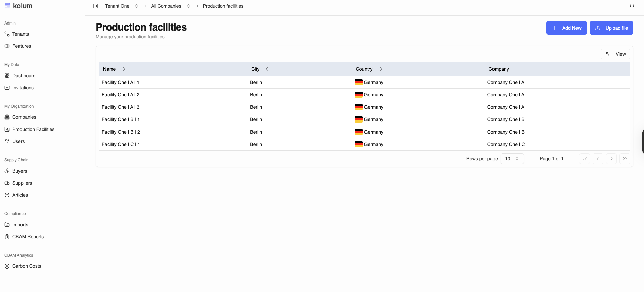Viewport: 644px width, 292px height.
Task: Click the Upload file button
Action: pos(611,28)
